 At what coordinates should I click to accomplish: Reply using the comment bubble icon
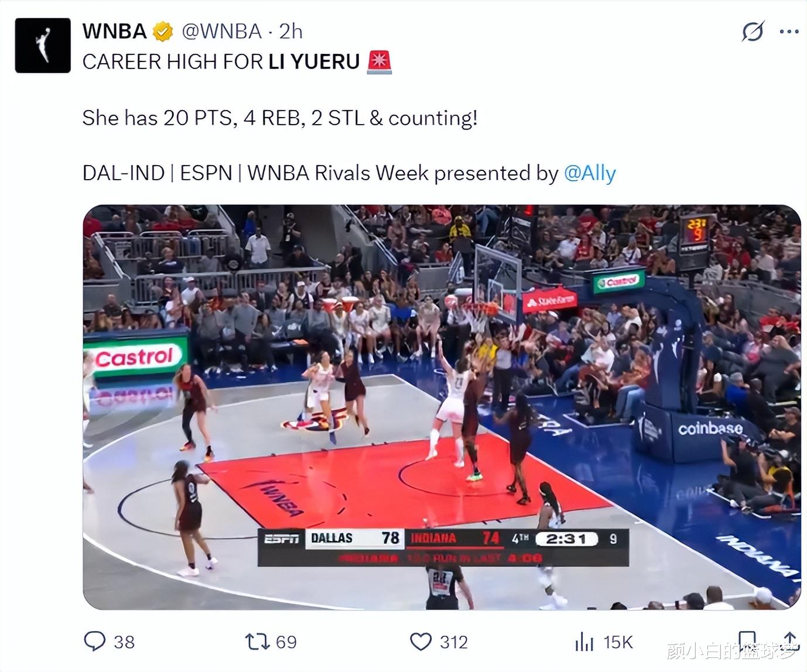coord(94,642)
